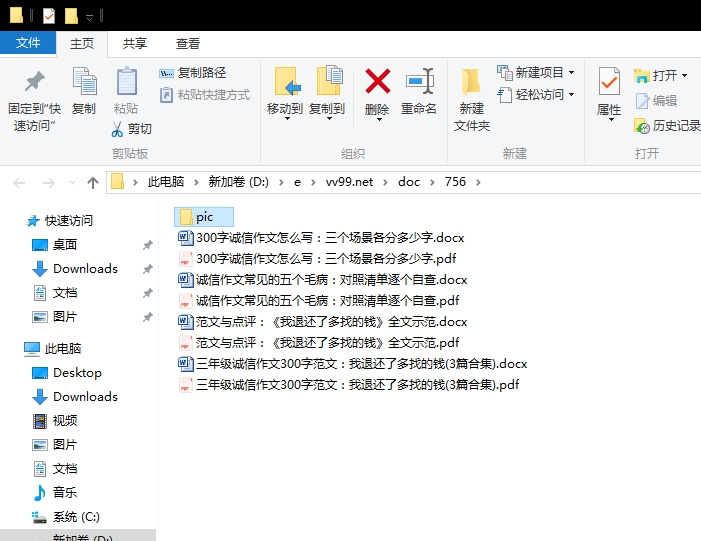
Task: Open 图片 under This PC
Action: 55,445
